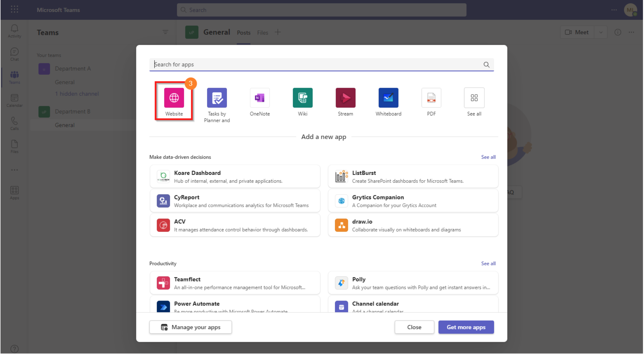The width and height of the screenshot is (644, 354).
Task: Open Koare Dashboard app card
Action: click(x=235, y=176)
